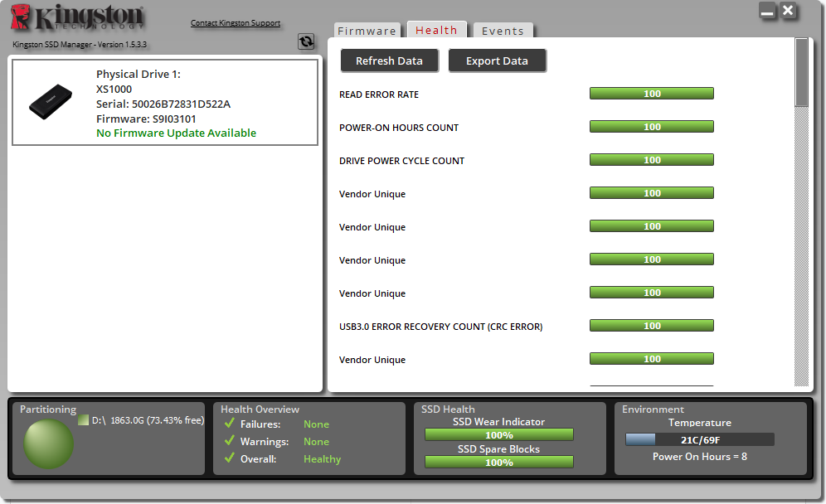Screen dimensions: 826x504
Task: Click the SSD Wear Indicator progress bar
Action: tap(499, 434)
